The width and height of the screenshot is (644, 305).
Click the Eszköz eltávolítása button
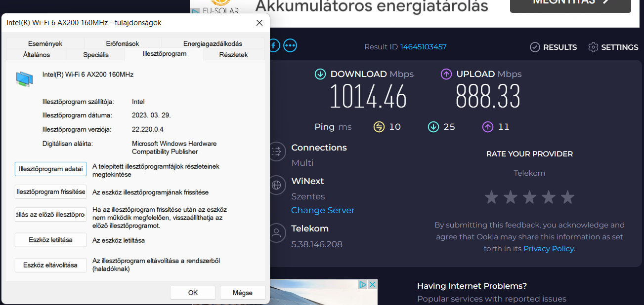(x=50, y=265)
